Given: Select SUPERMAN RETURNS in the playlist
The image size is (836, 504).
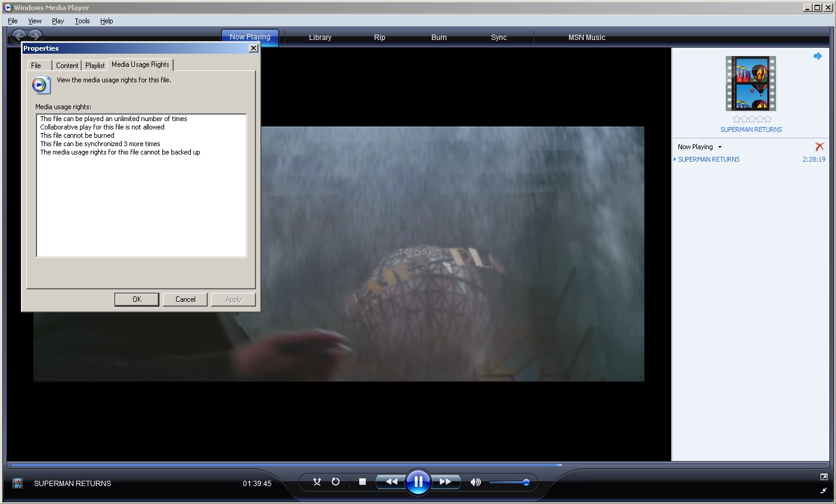Looking at the screenshot, I should 708,159.
